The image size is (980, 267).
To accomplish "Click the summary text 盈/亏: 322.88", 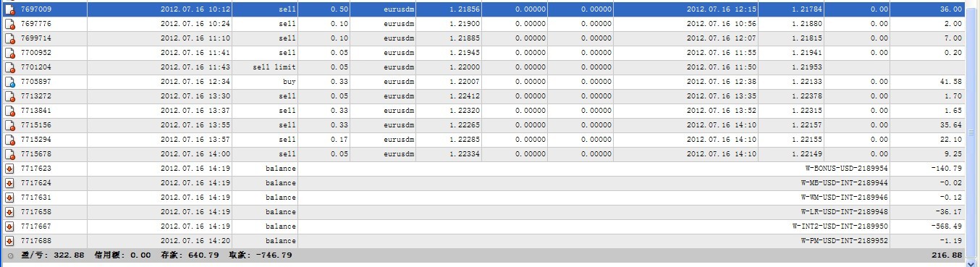I will (x=52, y=255).
